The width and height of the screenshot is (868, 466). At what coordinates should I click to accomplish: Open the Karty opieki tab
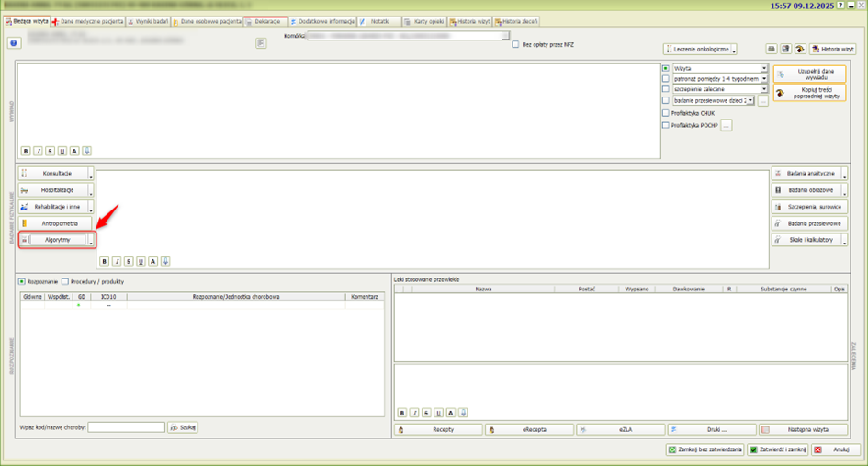click(x=428, y=20)
